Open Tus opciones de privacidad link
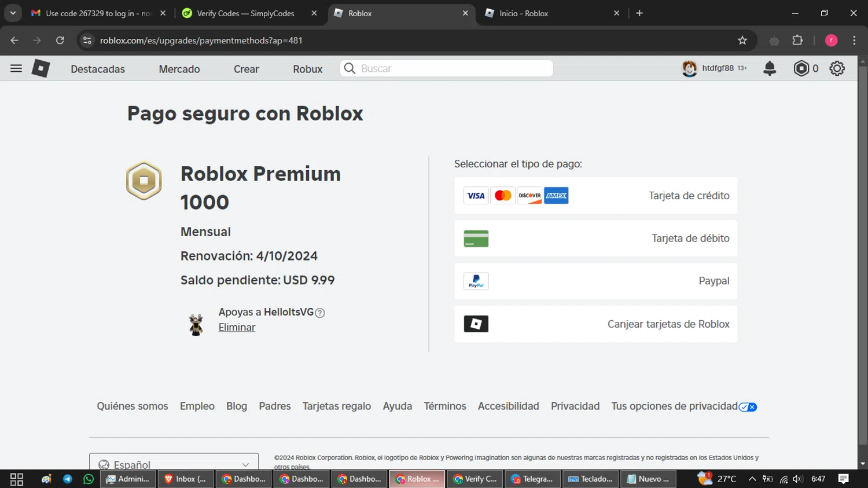 click(684, 406)
